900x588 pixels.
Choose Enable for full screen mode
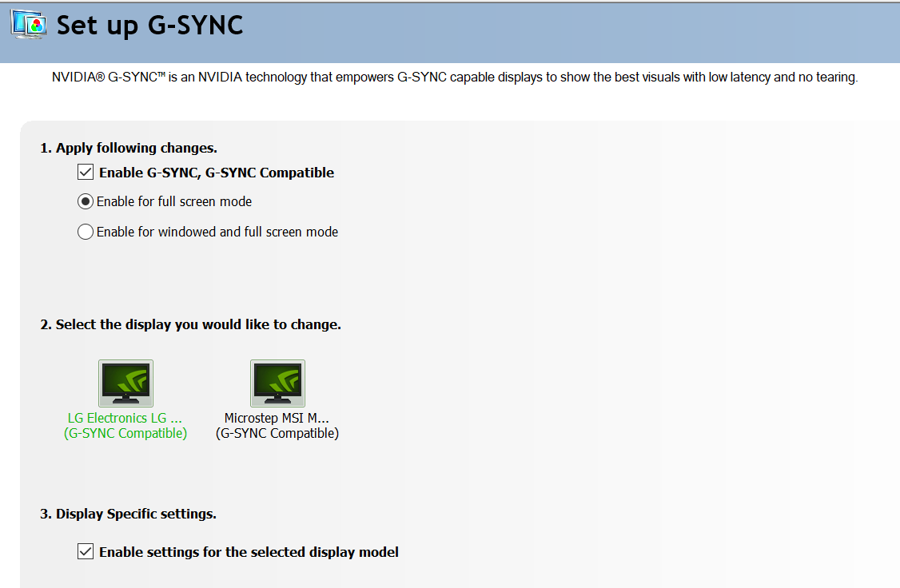point(86,201)
